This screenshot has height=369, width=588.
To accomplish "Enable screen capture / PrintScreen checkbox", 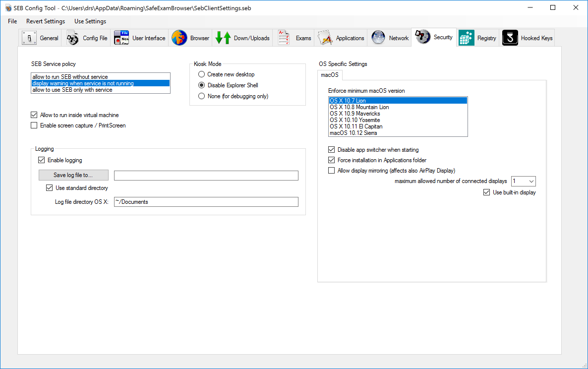I will (x=34, y=125).
